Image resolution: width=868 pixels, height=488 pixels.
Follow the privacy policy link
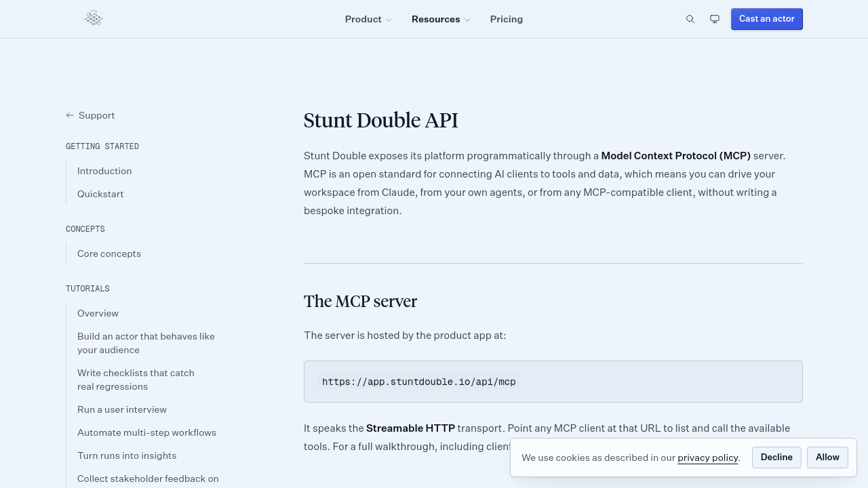tap(708, 457)
